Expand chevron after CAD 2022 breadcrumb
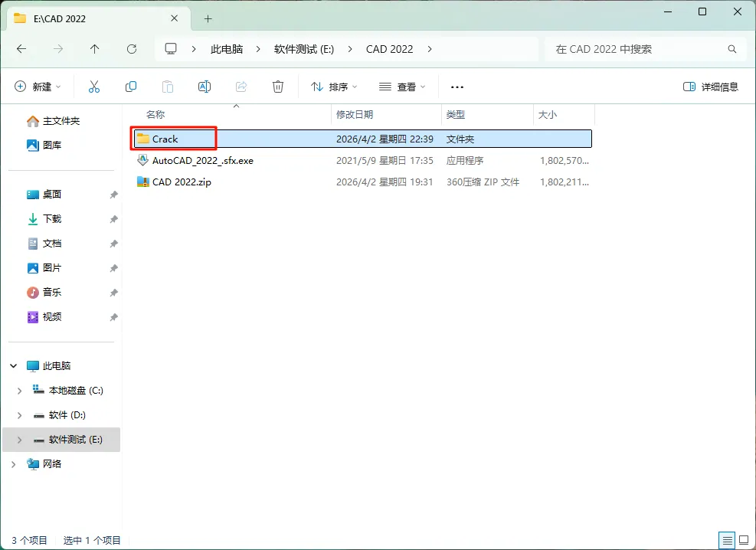 (430, 49)
